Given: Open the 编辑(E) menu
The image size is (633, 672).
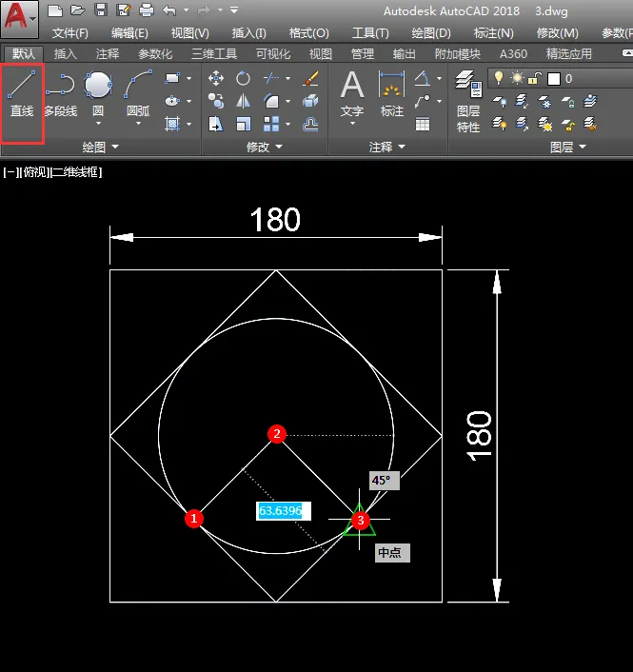Looking at the screenshot, I should [x=129, y=33].
